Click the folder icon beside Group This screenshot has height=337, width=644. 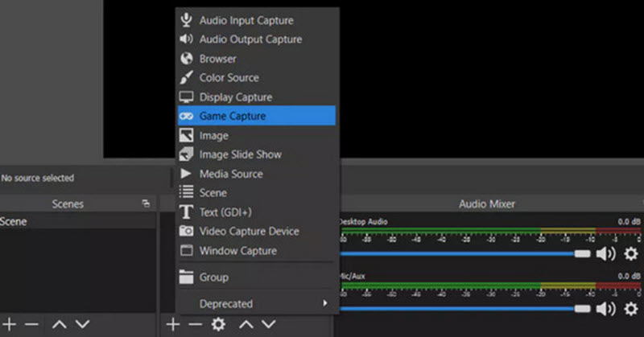pyautogui.click(x=187, y=277)
